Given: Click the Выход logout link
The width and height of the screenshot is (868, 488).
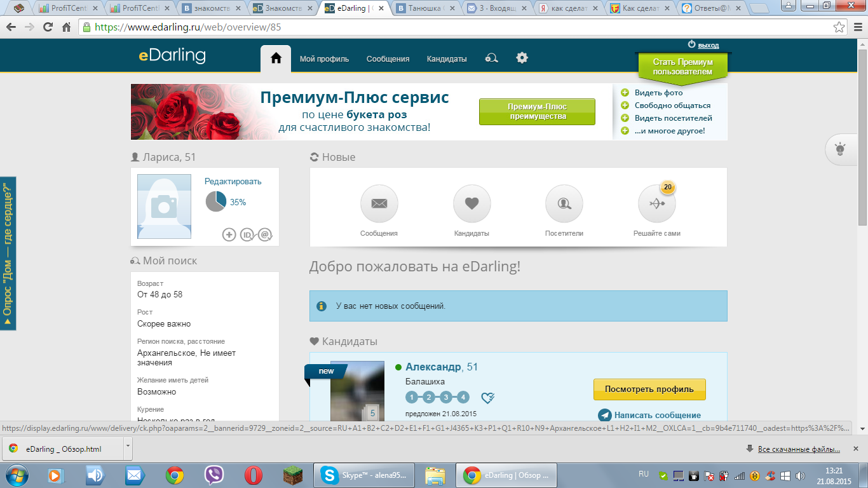Looking at the screenshot, I should pos(709,45).
